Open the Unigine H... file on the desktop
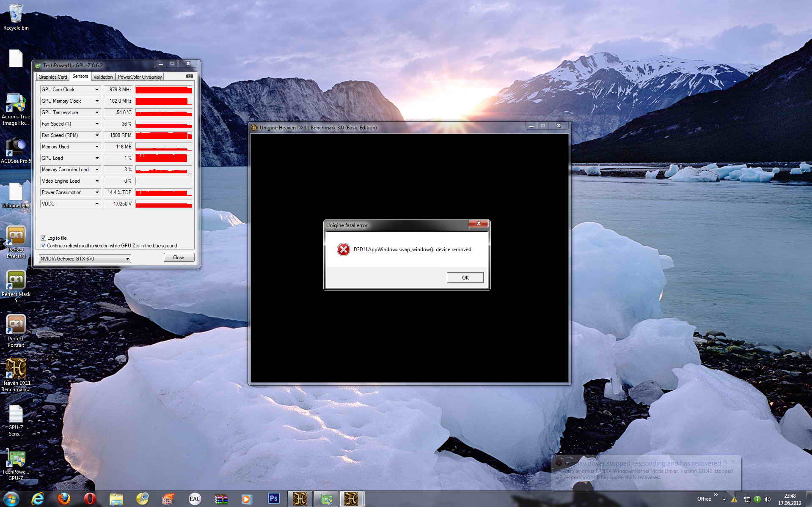Image resolution: width=812 pixels, height=507 pixels. [16, 196]
